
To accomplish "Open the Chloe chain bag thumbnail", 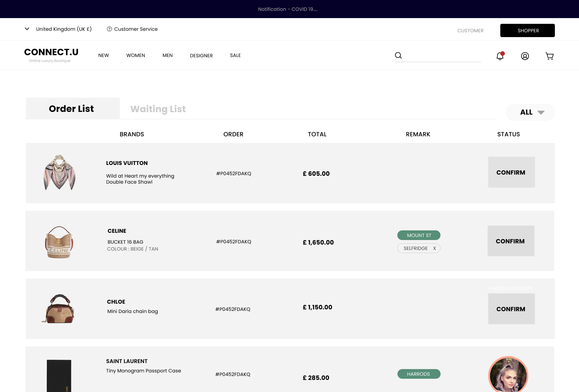I will [x=58, y=309].
